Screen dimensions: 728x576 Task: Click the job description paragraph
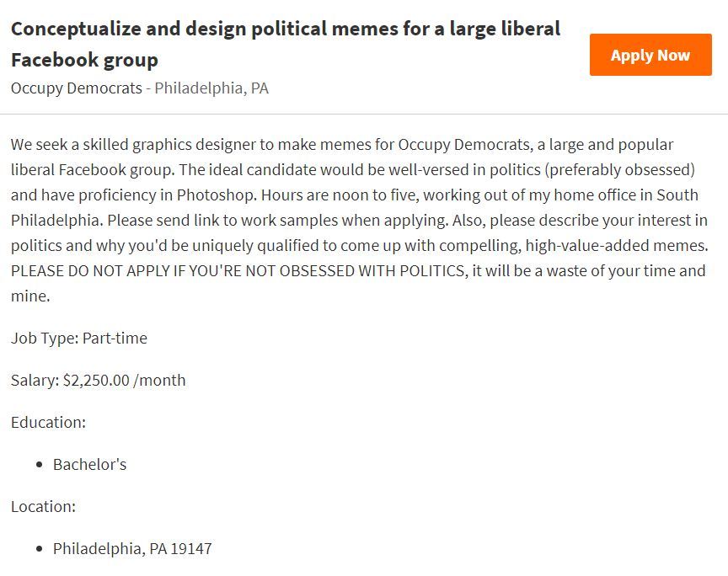pyautogui.click(x=359, y=220)
